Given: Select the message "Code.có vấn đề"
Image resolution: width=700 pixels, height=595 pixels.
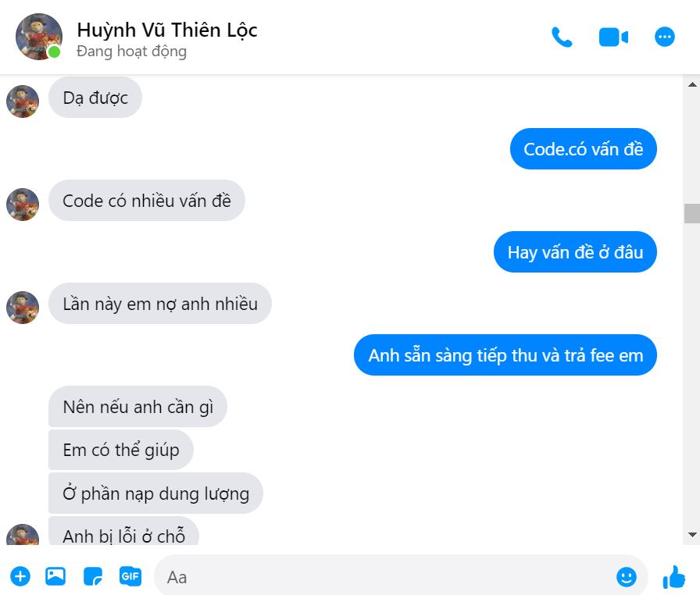Looking at the screenshot, I should (x=583, y=149).
